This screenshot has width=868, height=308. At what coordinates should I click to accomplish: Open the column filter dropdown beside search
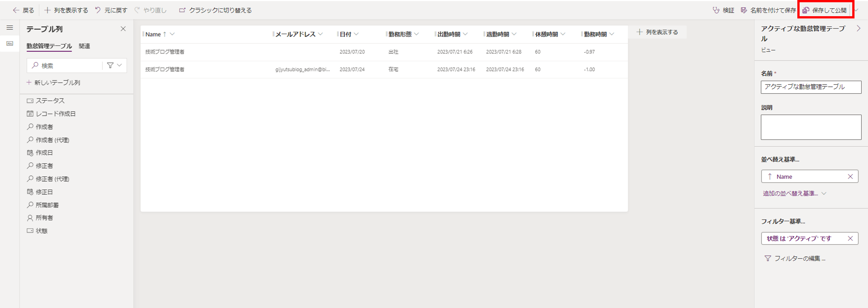(x=114, y=65)
